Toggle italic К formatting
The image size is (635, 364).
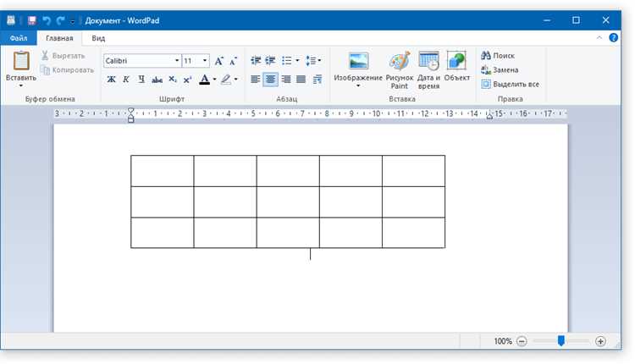126,80
